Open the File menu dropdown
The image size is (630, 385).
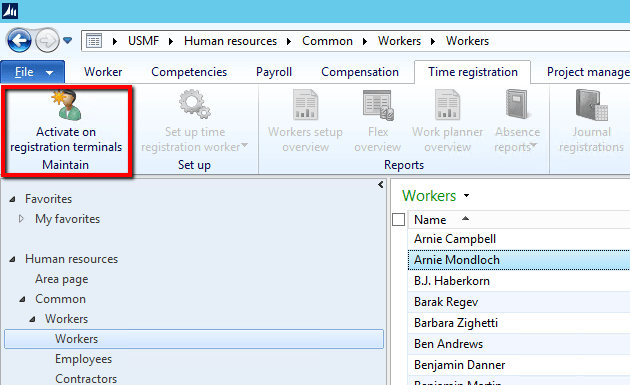33,72
